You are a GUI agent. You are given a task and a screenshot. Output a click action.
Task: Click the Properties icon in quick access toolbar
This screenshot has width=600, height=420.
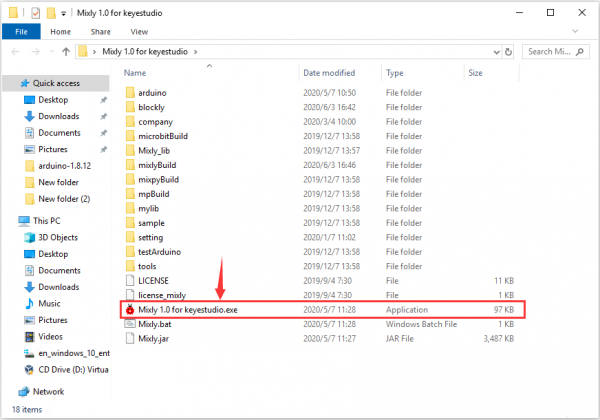(x=36, y=12)
